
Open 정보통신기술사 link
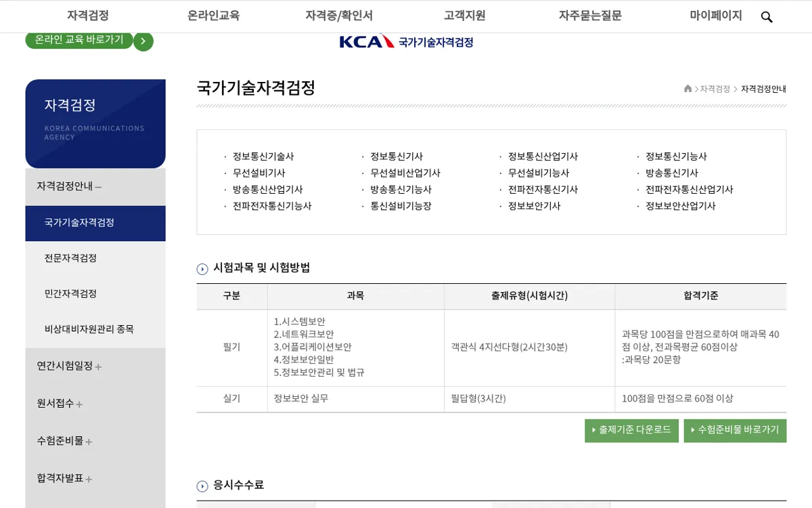coord(263,156)
